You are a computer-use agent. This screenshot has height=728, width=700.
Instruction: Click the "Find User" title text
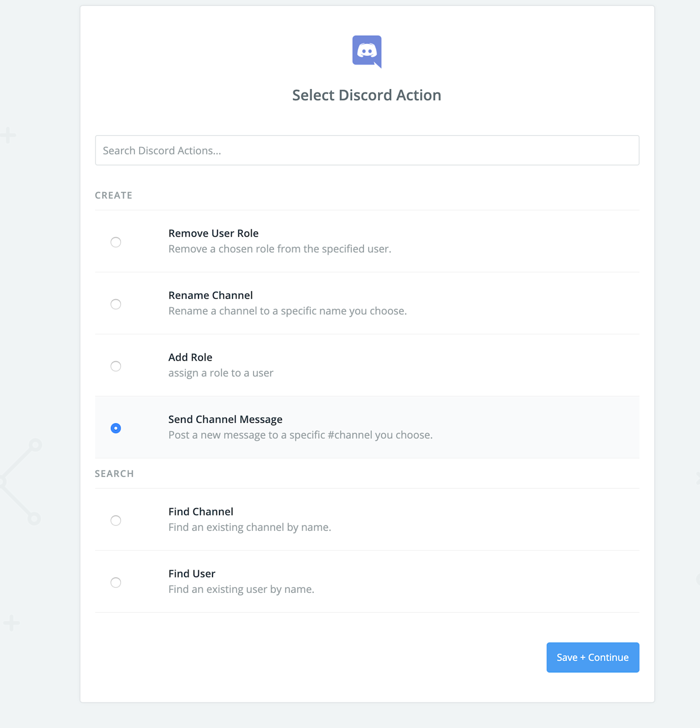(192, 573)
